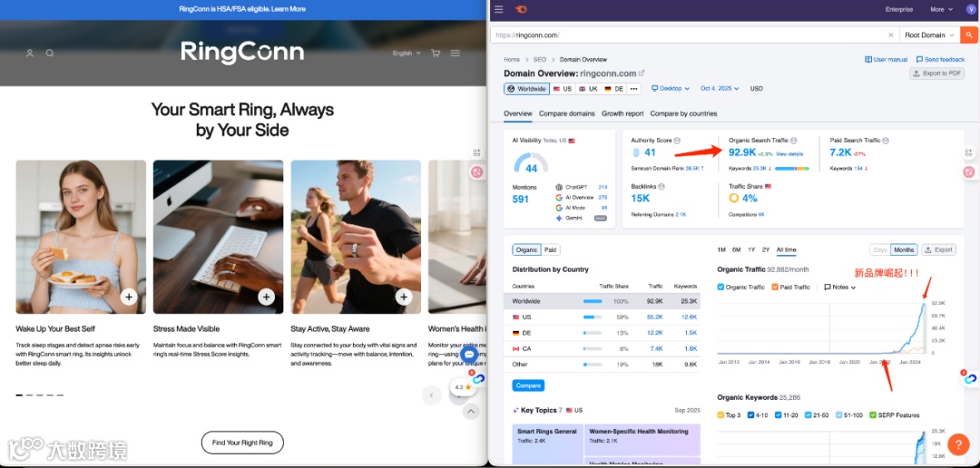Click plus on Stress Made Visible card
The height and width of the screenshot is (468, 980).
(x=266, y=297)
